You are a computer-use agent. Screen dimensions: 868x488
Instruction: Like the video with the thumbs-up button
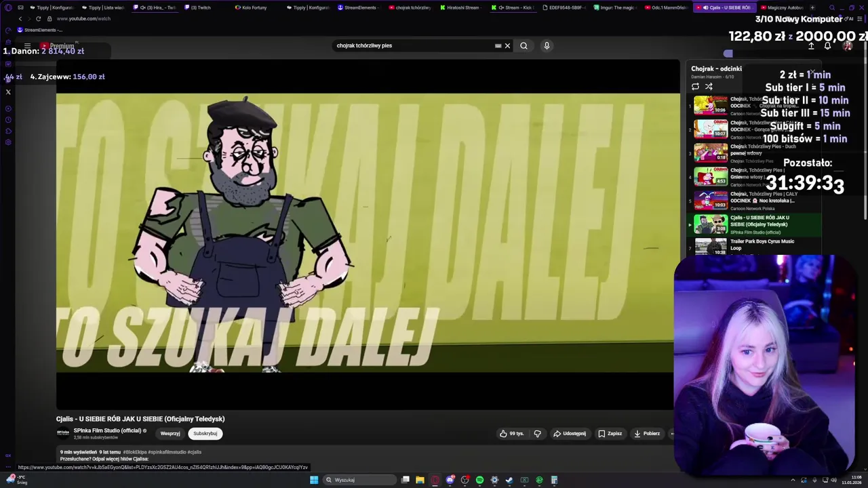click(x=512, y=434)
